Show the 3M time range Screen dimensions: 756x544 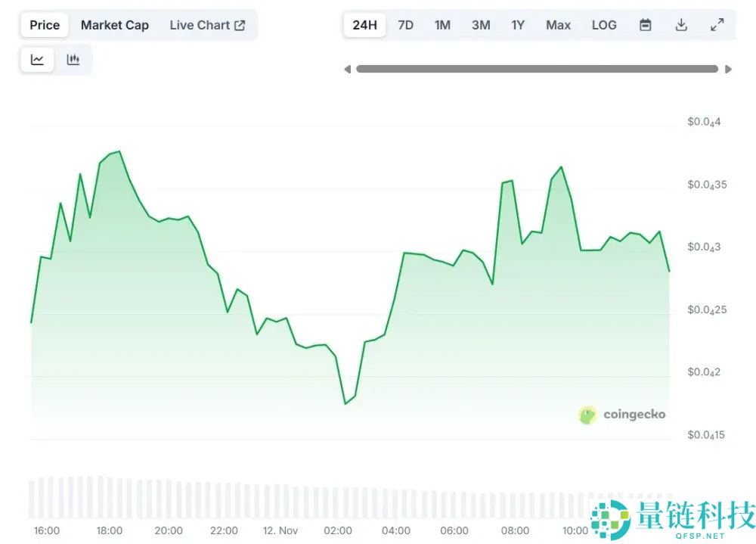(x=481, y=25)
